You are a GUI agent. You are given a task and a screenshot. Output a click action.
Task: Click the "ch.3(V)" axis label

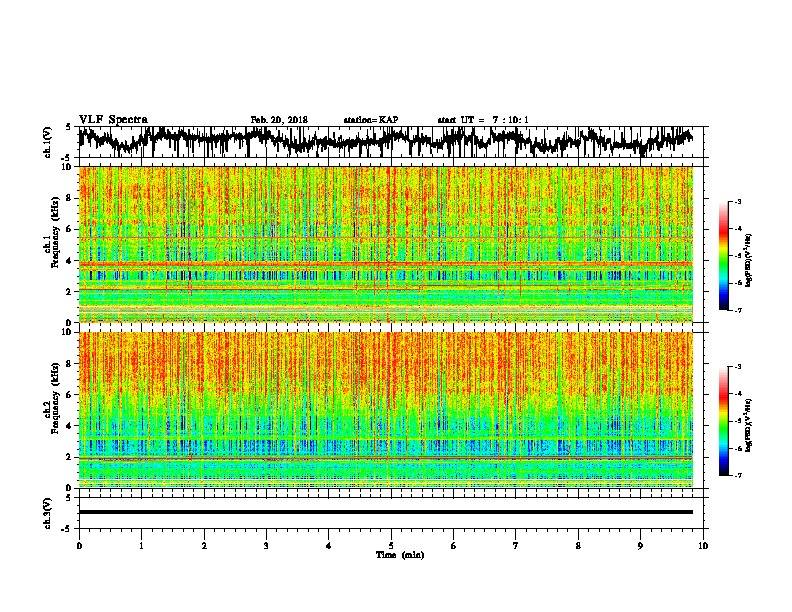tap(47, 513)
